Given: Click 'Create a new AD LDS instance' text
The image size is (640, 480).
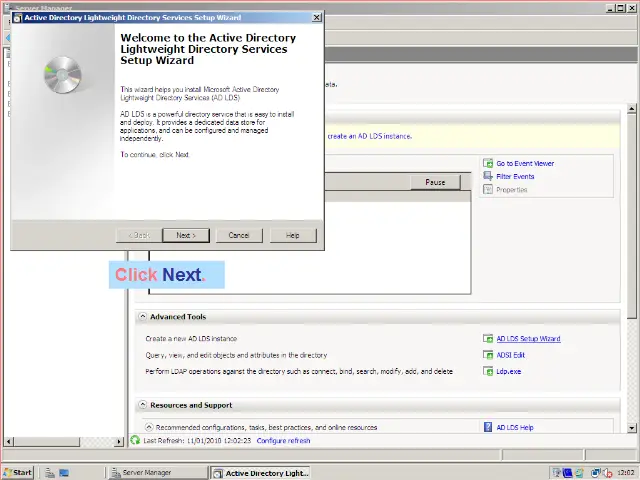Looking at the screenshot, I should pos(191,338).
